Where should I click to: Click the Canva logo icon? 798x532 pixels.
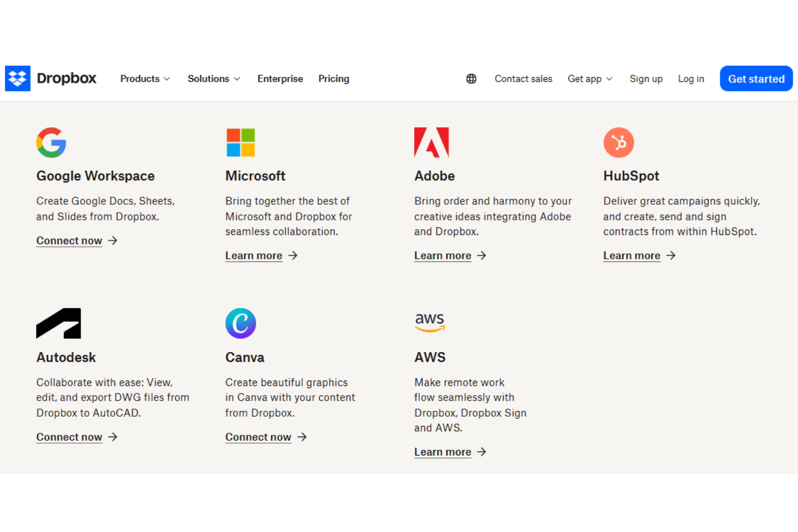click(240, 323)
